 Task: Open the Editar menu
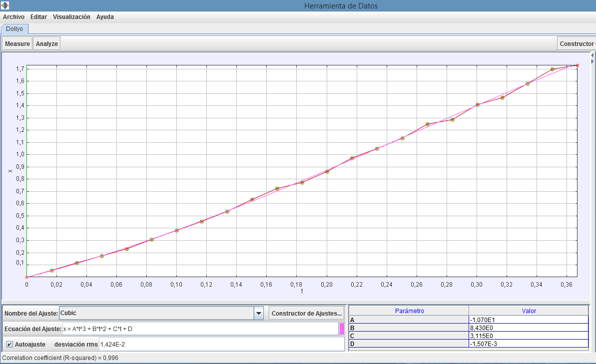(x=38, y=17)
